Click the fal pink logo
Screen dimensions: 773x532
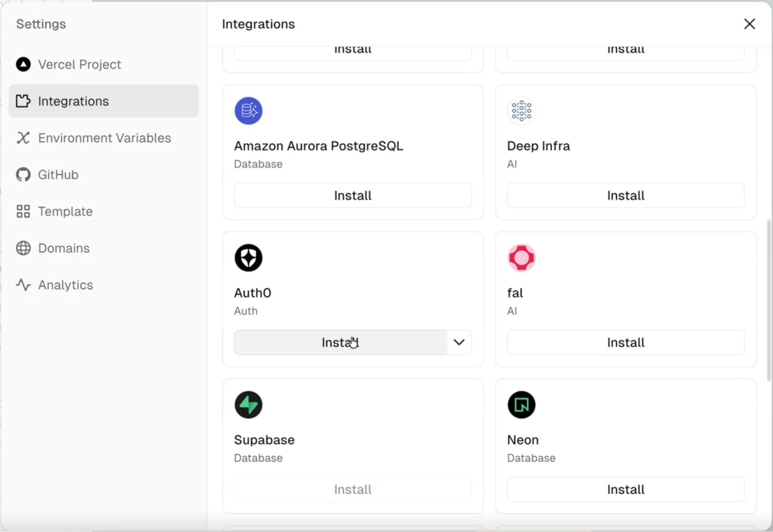pos(521,258)
